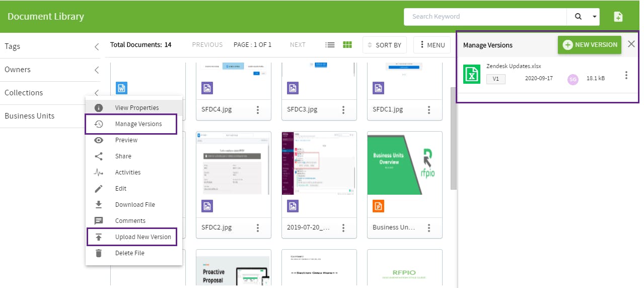Open options menu for 2019-07-20 image
Image resolution: width=644 pixels, height=288 pixels.
[343, 227]
